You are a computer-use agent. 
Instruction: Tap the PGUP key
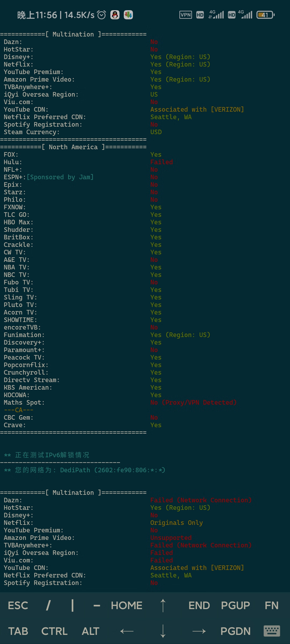pyautogui.click(x=235, y=606)
